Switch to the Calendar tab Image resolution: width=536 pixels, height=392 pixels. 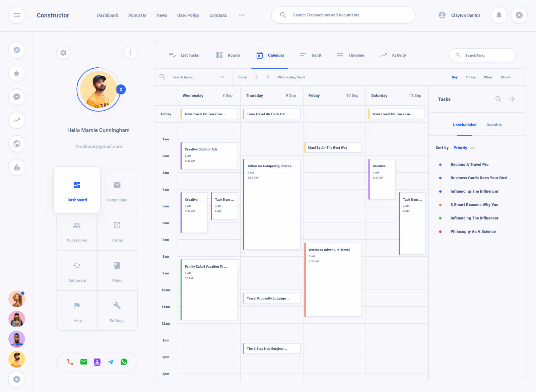coord(270,55)
